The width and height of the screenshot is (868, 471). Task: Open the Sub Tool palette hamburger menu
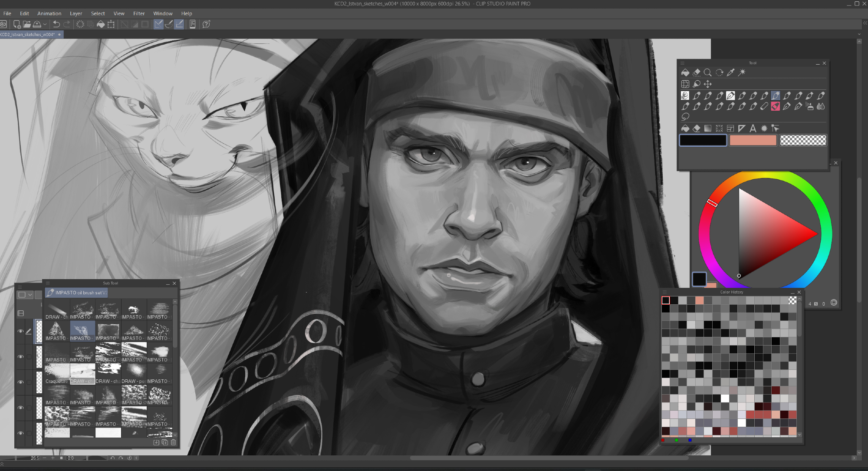point(48,283)
